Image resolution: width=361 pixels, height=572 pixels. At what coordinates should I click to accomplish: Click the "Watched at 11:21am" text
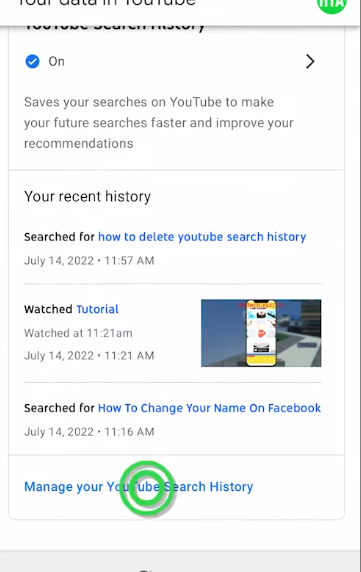(78, 333)
